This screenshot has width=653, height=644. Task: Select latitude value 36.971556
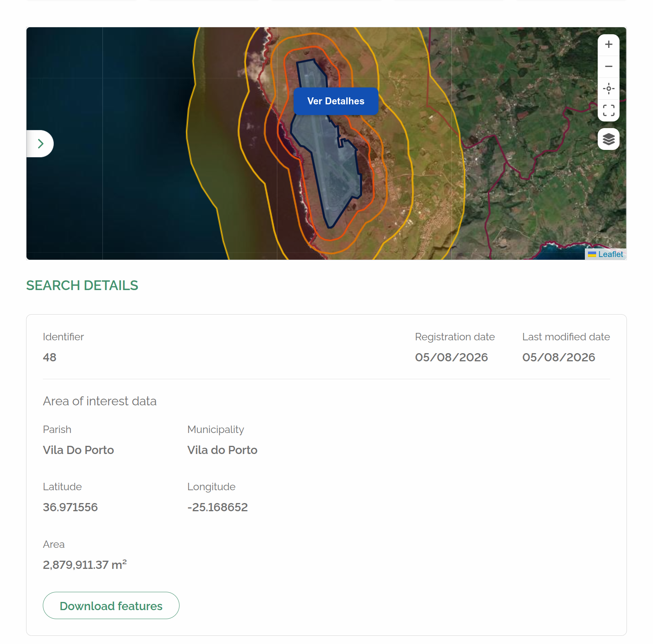coord(70,507)
